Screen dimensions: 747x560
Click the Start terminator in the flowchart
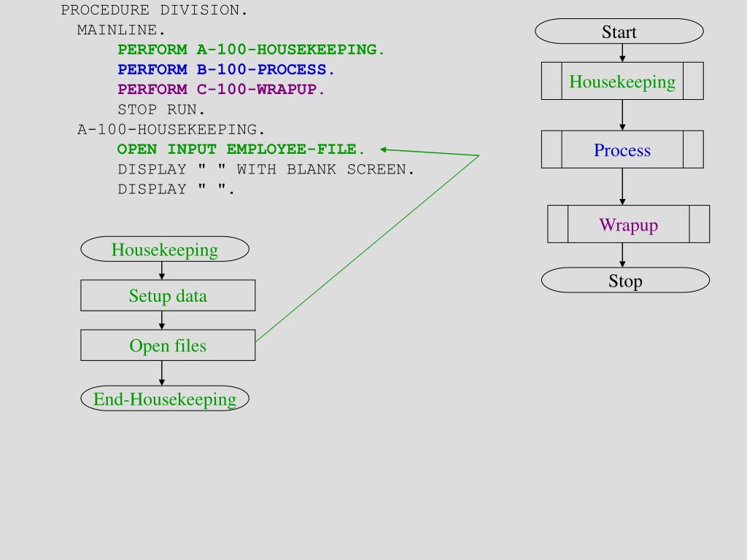click(619, 31)
